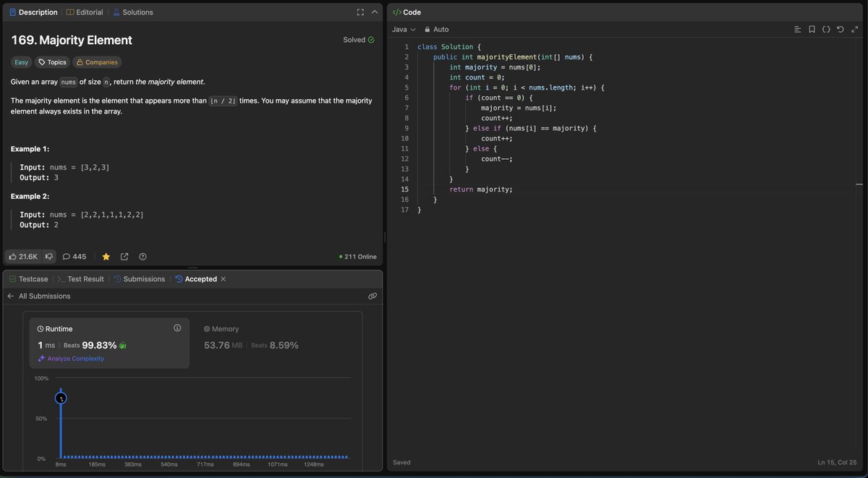The image size is (868, 478).
Task: Click the Solved status indicator
Action: pyautogui.click(x=359, y=40)
